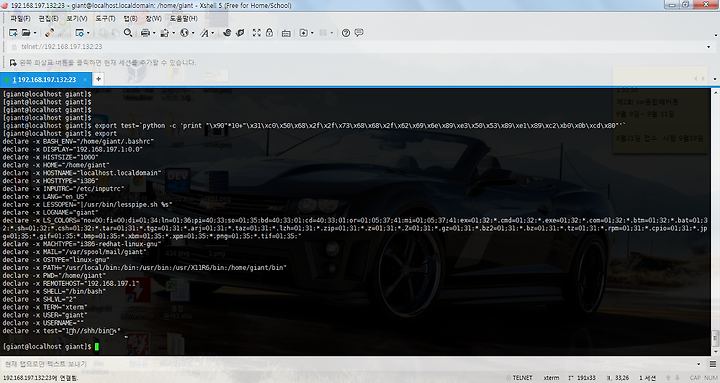Click the declare -x PATH line
Viewport: 720px width, 383px height.
click(x=145, y=267)
